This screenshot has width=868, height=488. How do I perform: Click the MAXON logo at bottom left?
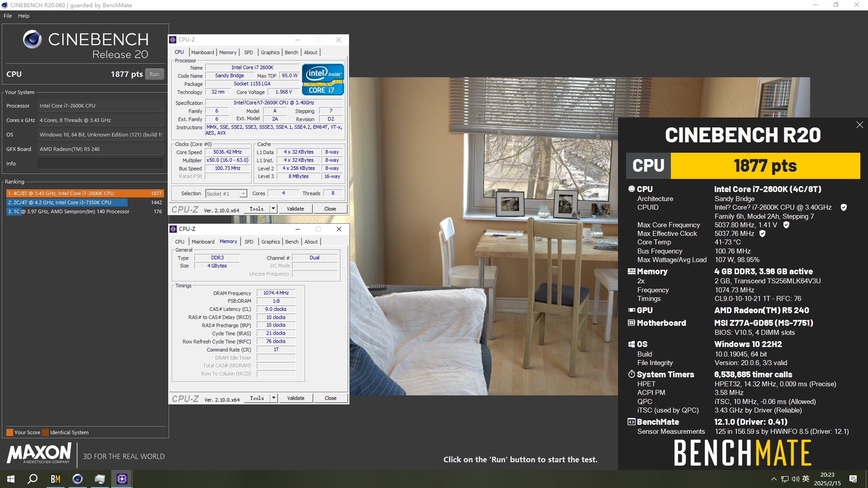click(39, 453)
